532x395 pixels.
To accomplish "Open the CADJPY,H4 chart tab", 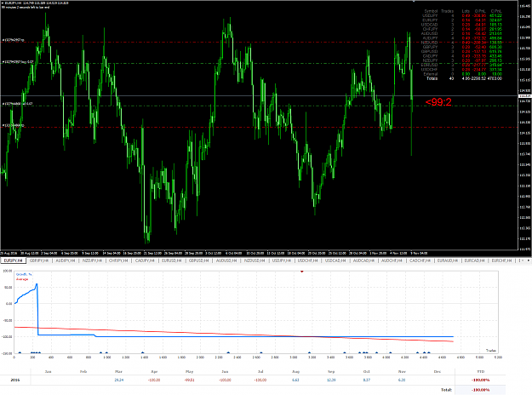I will point(145,260).
